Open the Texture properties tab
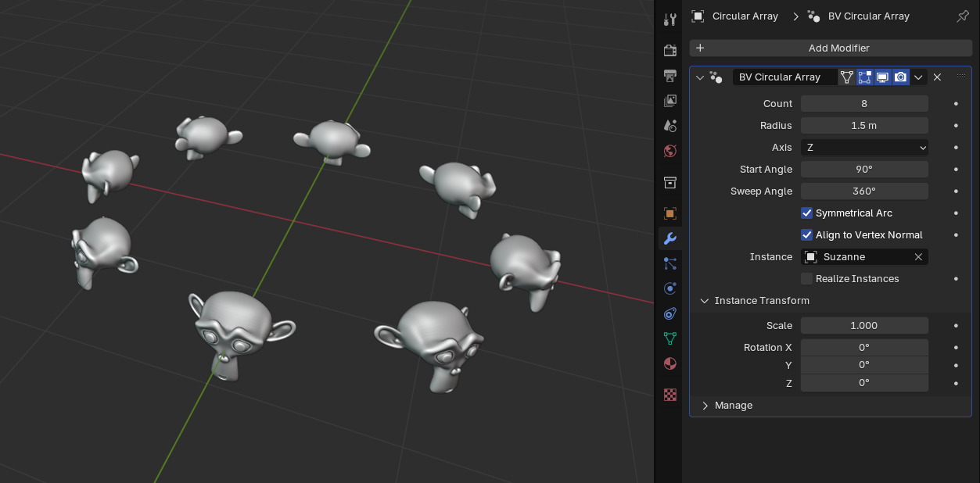Viewport: 980px width, 483px height. pos(669,395)
